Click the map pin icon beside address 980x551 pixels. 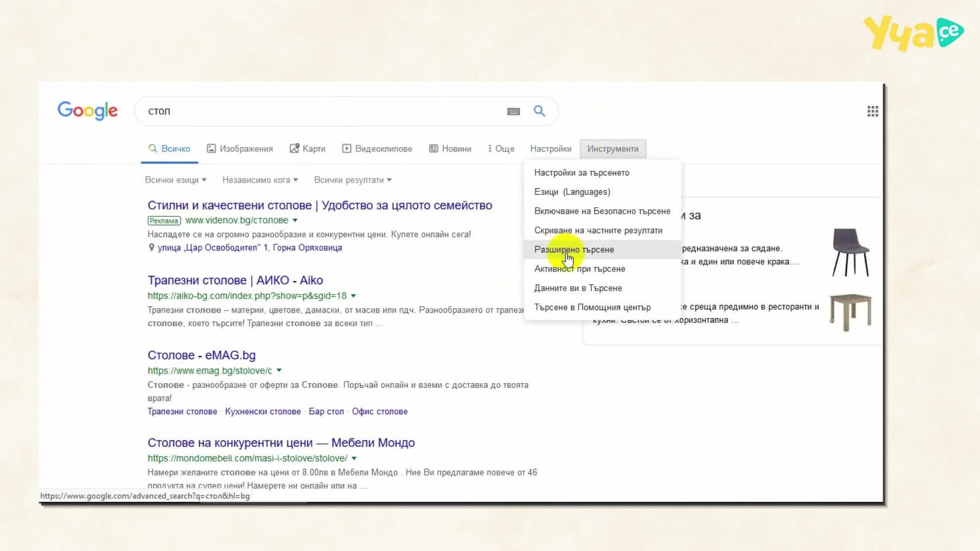151,247
